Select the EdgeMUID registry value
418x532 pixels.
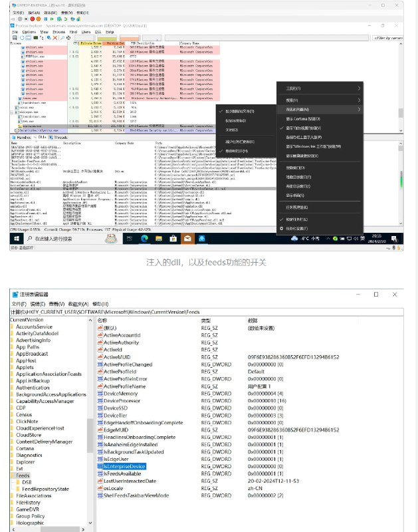[116, 430]
